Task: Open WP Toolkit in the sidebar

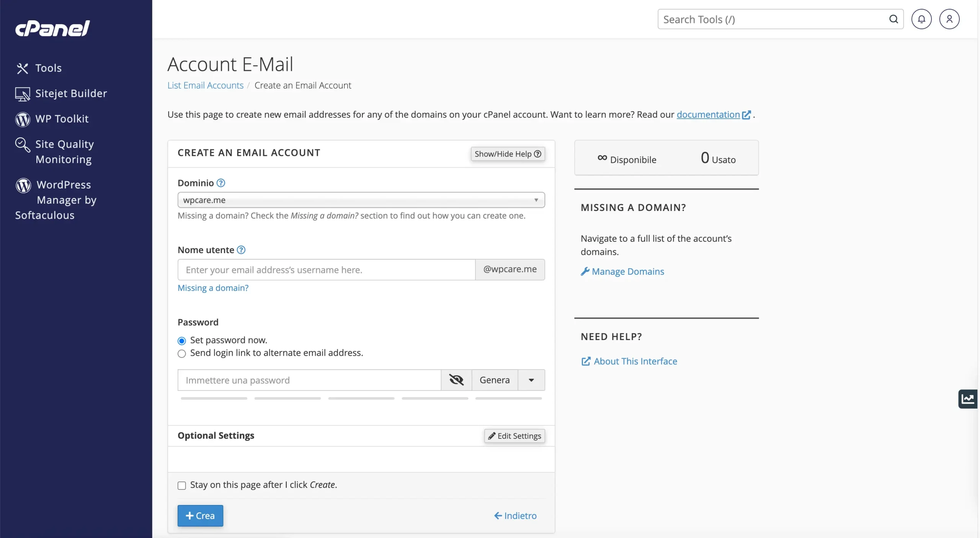Action: (x=62, y=119)
